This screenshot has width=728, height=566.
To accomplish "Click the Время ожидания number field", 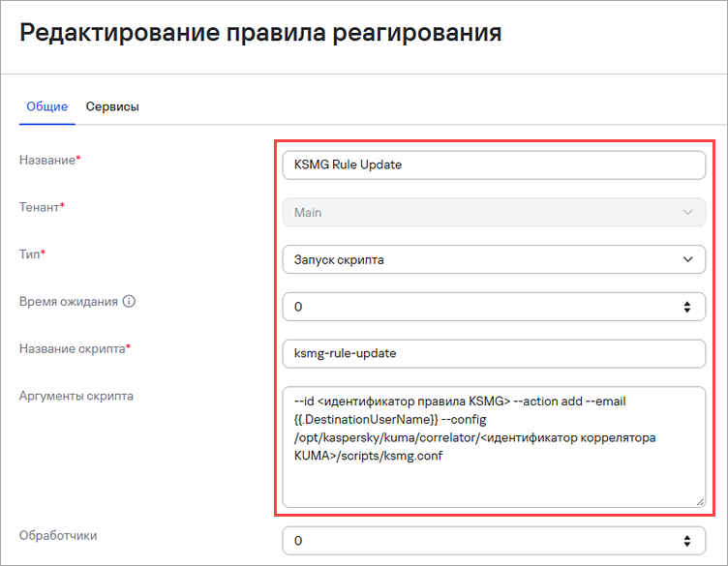I will click(x=494, y=307).
